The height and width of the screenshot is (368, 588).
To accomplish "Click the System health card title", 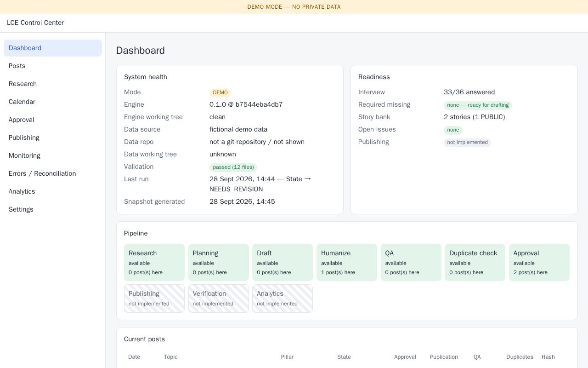I will click(146, 77).
